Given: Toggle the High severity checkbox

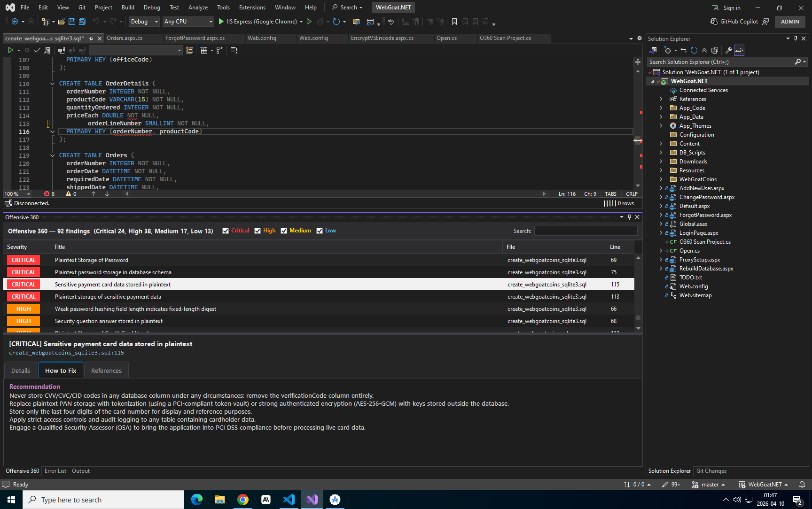Looking at the screenshot, I should click(258, 231).
